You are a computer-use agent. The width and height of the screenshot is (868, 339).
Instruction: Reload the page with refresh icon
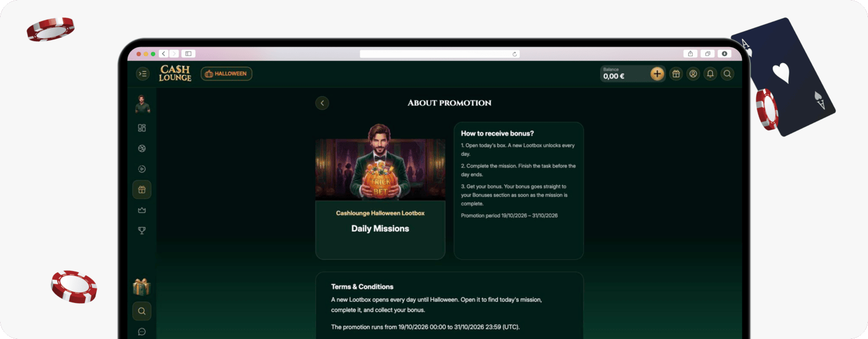514,54
